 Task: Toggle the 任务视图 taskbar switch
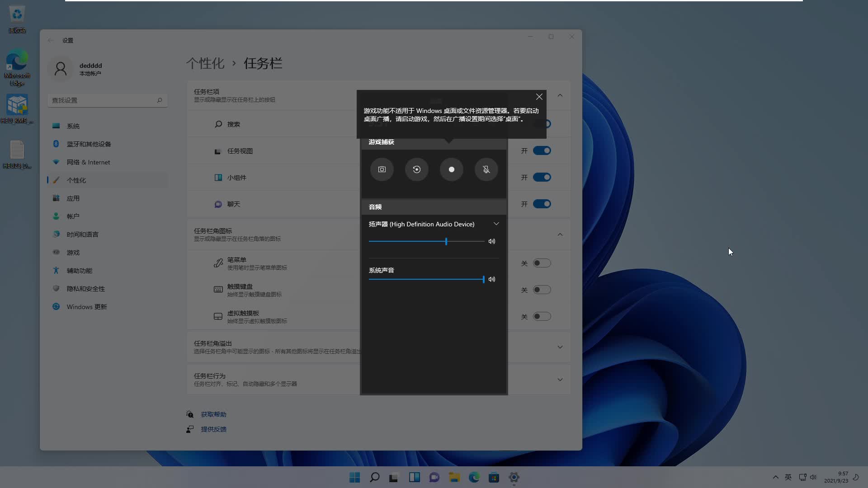pos(542,150)
